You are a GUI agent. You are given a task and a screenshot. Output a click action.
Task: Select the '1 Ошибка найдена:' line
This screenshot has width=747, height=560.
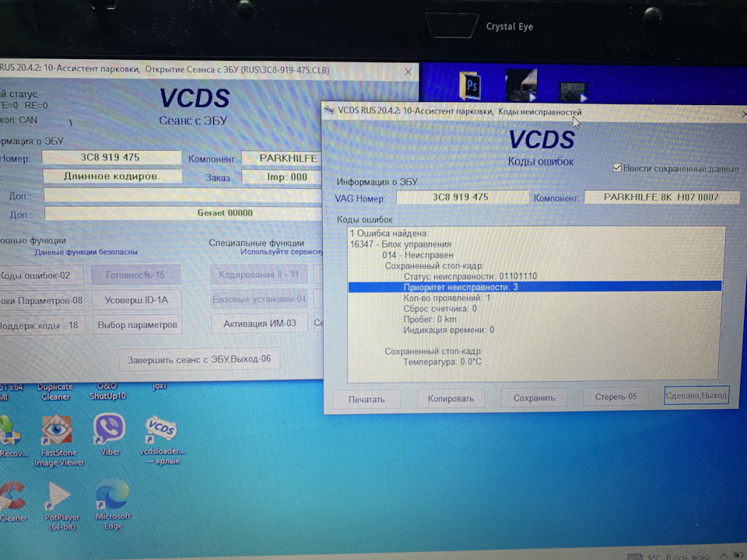389,233
